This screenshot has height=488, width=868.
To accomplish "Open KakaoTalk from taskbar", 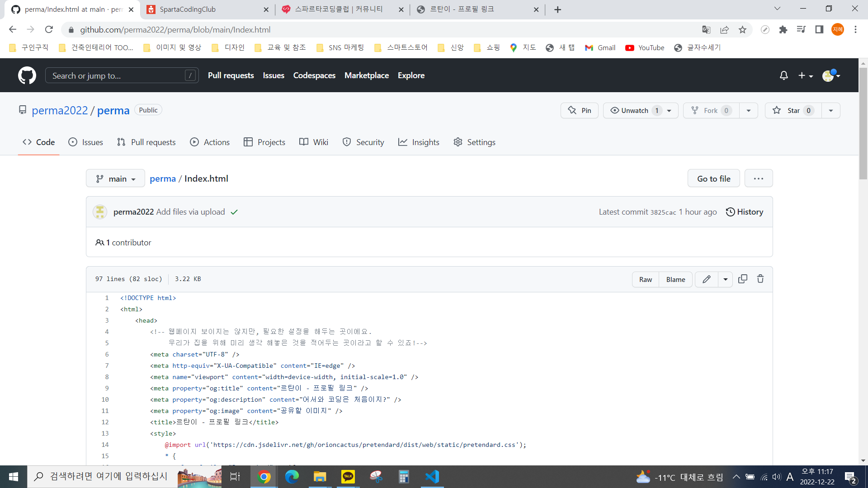I will [x=348, y=477].
